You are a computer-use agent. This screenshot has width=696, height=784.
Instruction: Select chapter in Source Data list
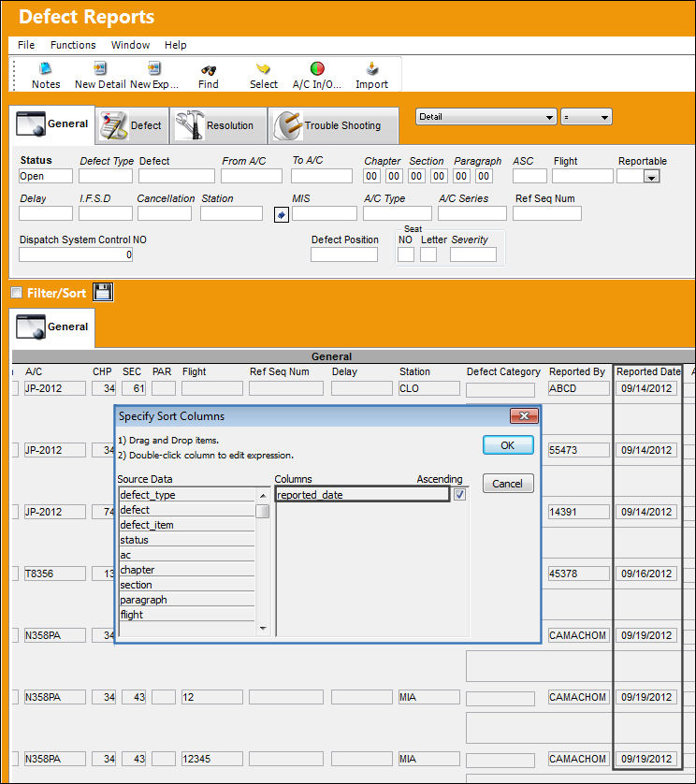click(187, 570)
